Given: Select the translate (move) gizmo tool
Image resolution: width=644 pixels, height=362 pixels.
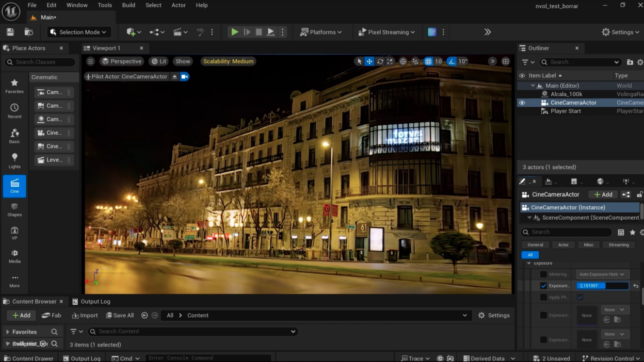Looking at the screenshot, I should [369, 61].
